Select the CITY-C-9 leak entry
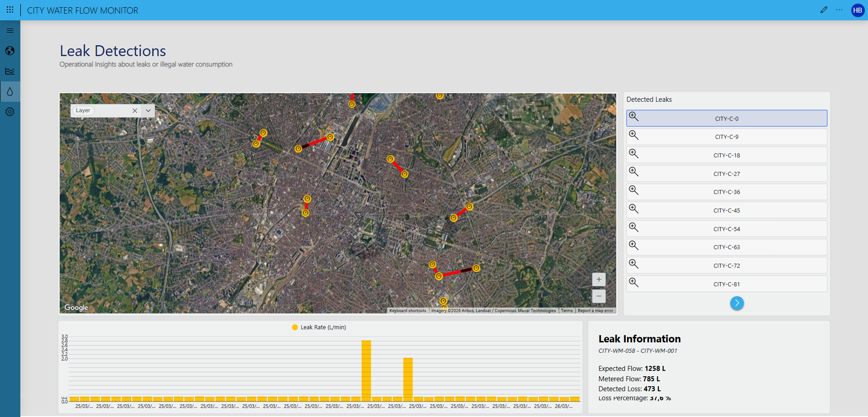Image resolution: width=868 pixels, height=417 pixels. [726, 137]
